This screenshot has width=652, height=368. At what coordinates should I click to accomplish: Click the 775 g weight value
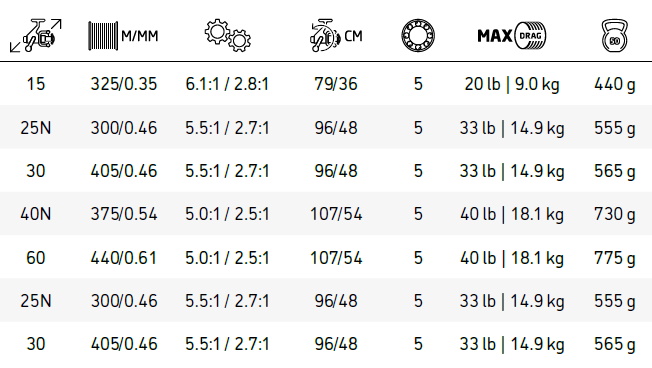615,258
